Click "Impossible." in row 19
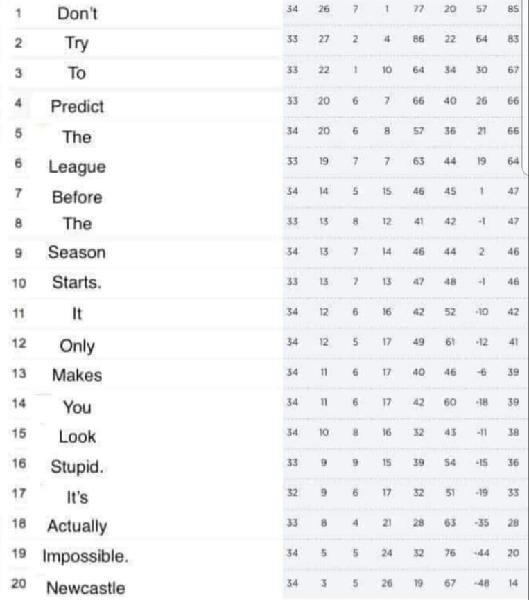 [85, 556]
